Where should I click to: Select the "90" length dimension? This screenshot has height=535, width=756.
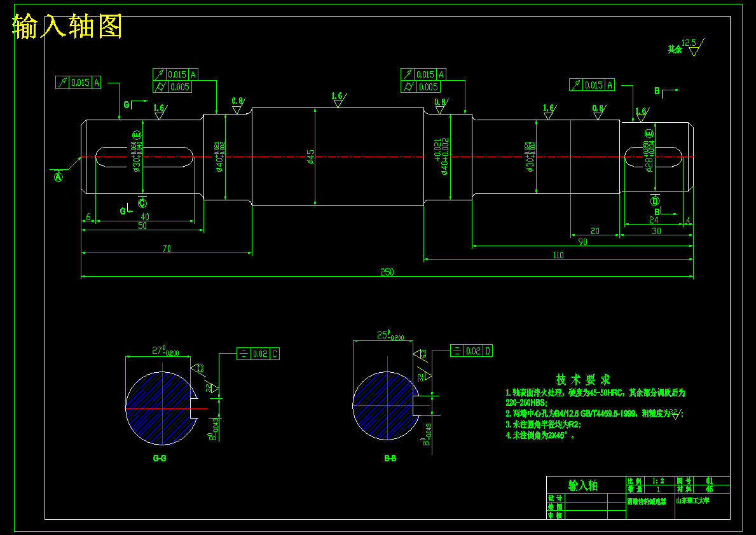point(582,242)
